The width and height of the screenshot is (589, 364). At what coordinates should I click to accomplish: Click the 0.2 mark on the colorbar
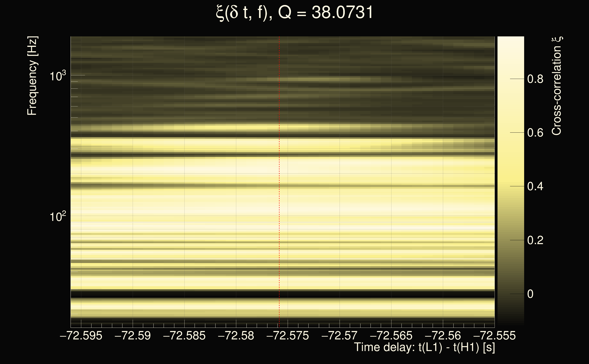[535, 240]
